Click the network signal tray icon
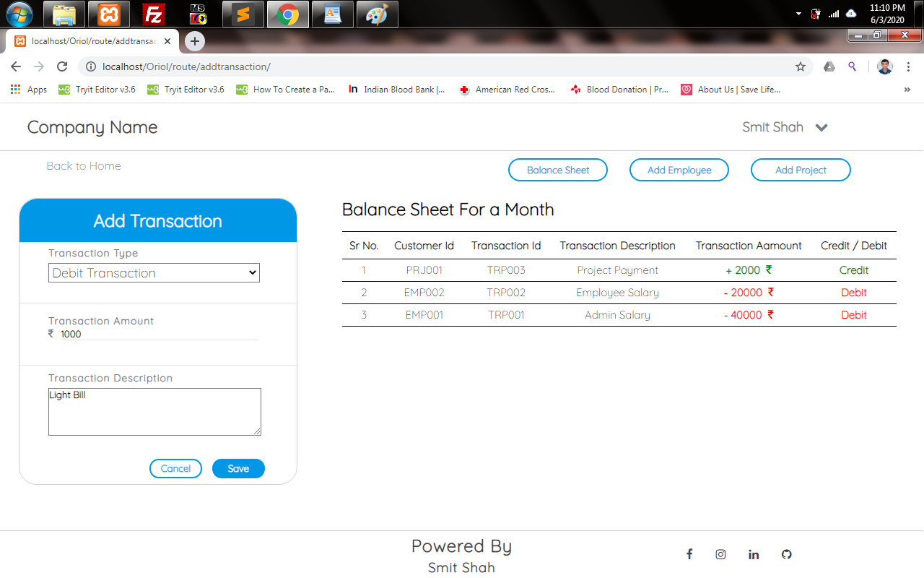924x578 pixels. coord(834,14)
